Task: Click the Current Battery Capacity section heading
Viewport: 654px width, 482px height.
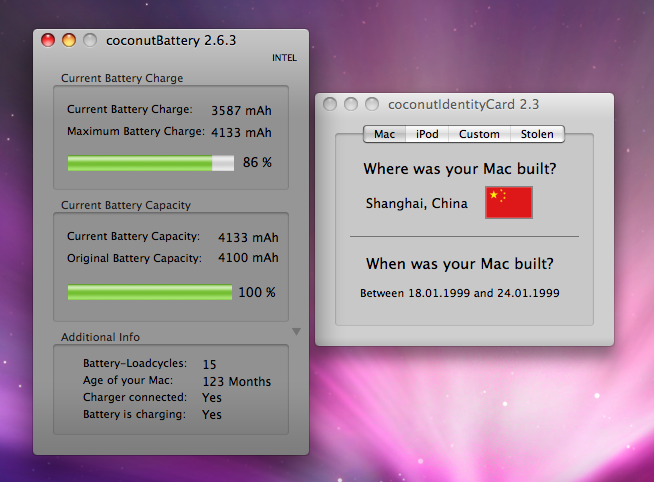Action: point(126,205)
